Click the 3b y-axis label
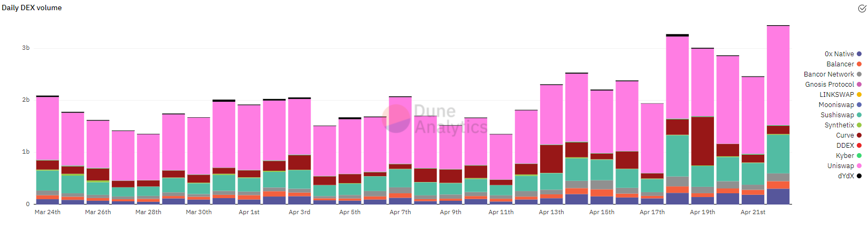Screen dimensions: 868x227 [26, 48]
